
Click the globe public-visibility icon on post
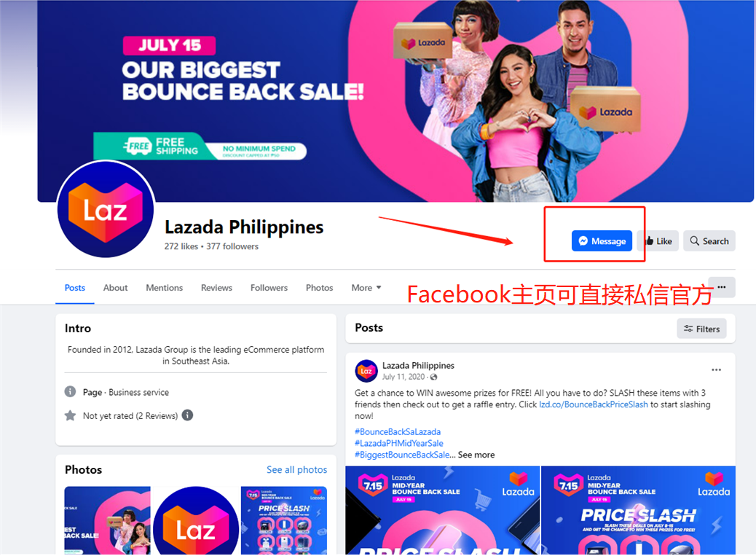(x=433, y=377)
